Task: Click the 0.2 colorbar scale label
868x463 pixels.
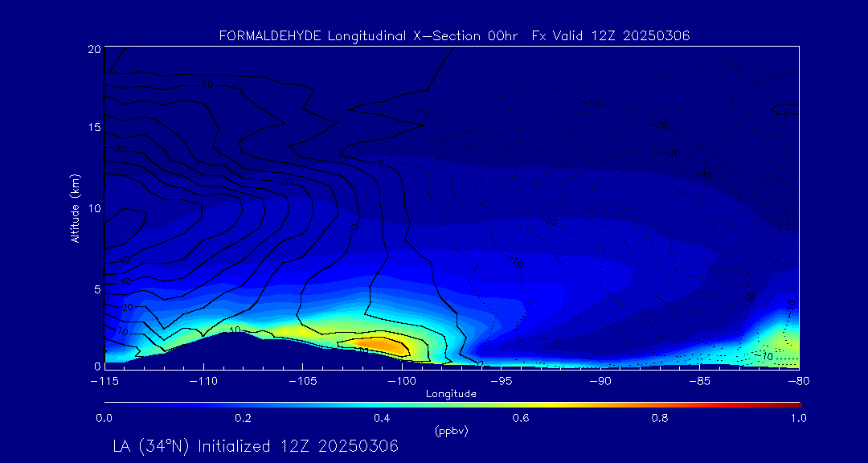Action: [243, 419]
